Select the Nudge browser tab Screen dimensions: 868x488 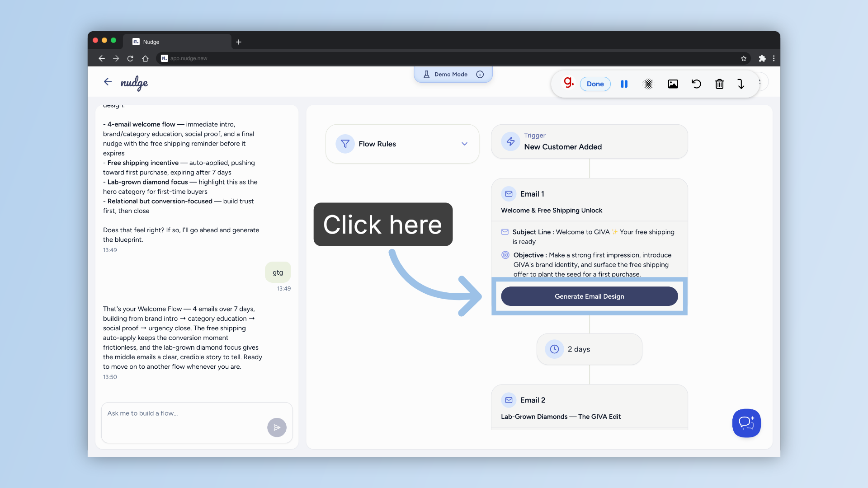(x=177, y=42)
